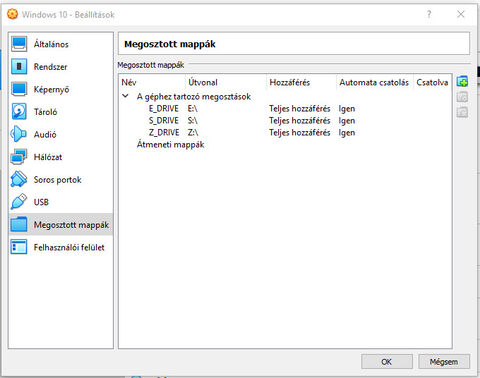
Task: Click Teljes hozzáférés in S_DRIVE row
Action: [300, 120]
